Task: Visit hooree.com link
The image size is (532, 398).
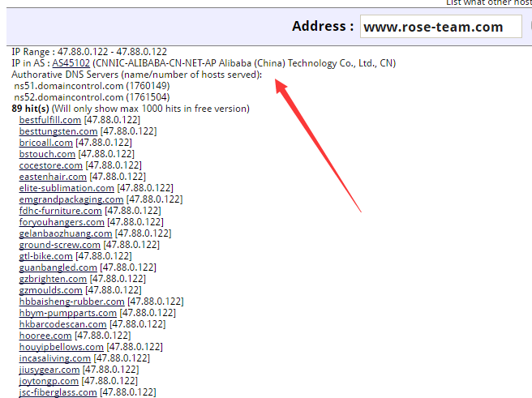Action: tap(45, 336)
